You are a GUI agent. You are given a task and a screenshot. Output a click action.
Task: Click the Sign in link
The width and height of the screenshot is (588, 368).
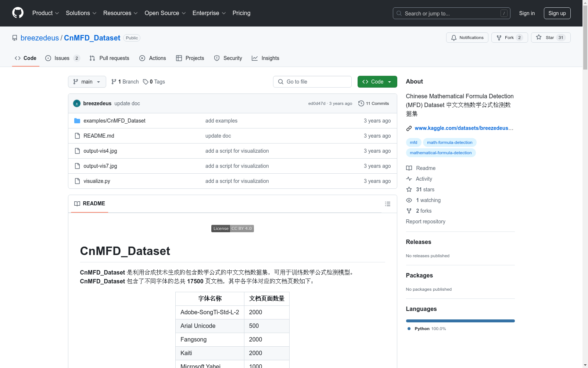[x=527, y=13]
